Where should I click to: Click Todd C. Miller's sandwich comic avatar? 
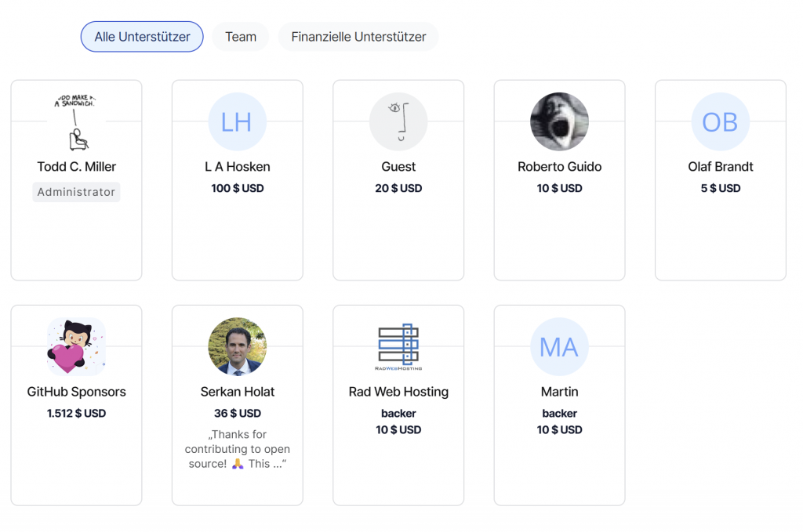tap(76, 122)
